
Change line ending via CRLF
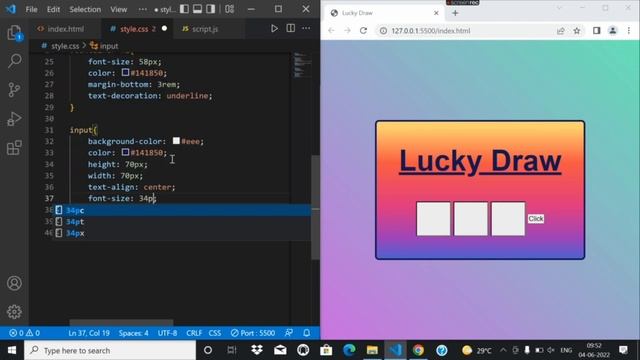click(194, 333)
